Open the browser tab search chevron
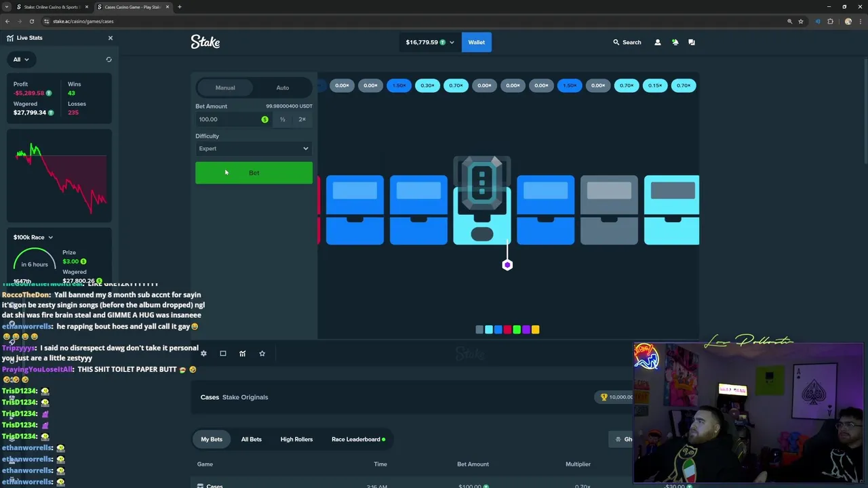This screenshot has width=868, height=488. (x=7, y=7)
